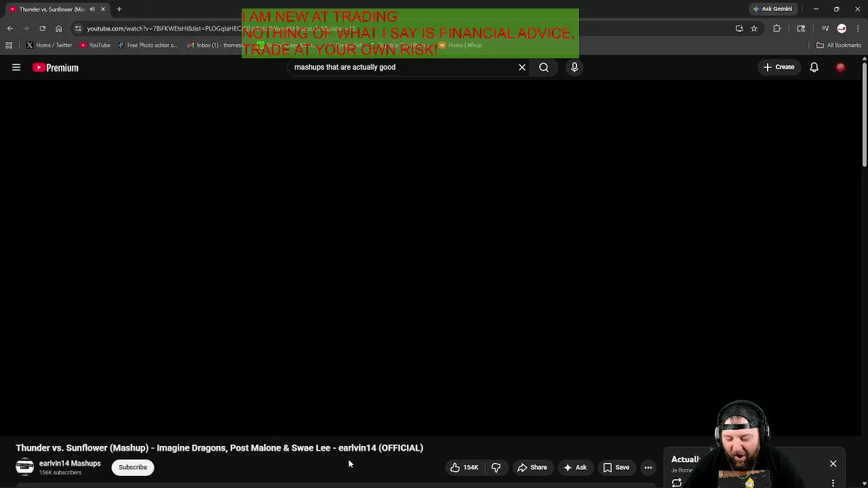Open Chrome media control icon

click(825, 28)
